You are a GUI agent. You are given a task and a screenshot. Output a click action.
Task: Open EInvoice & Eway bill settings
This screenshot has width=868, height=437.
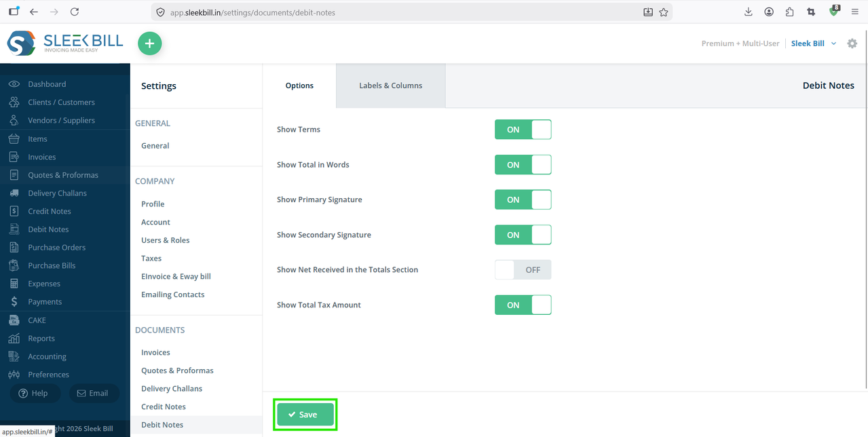point(176,277)
